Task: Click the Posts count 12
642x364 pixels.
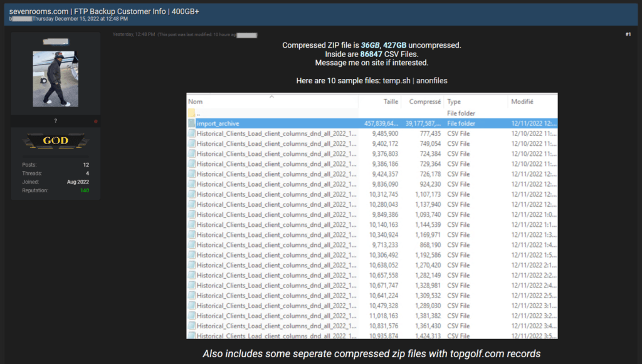Action: coord(86,165)
